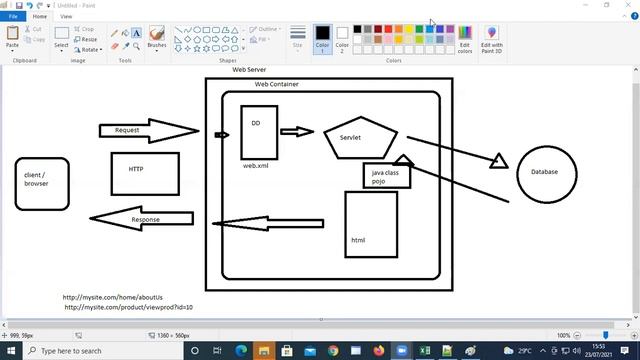Expand the Shapes gallery more arrow
The image size is (640, 360).
pos(244,49)
